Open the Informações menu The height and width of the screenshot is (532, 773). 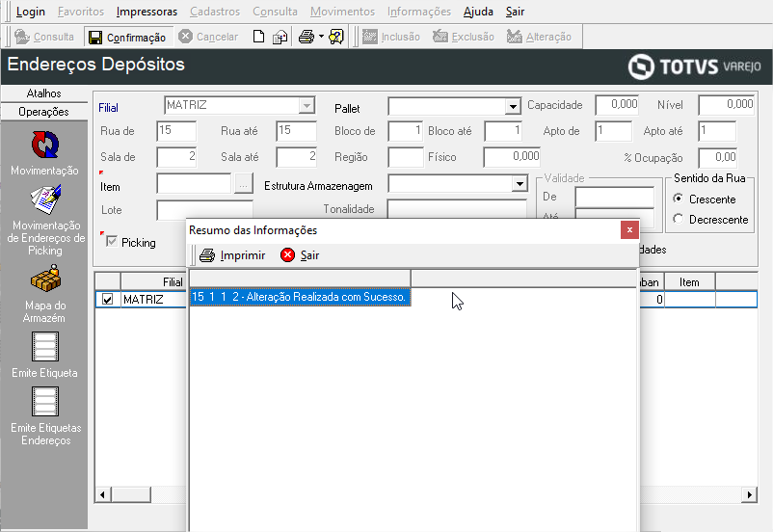point(419,12)
